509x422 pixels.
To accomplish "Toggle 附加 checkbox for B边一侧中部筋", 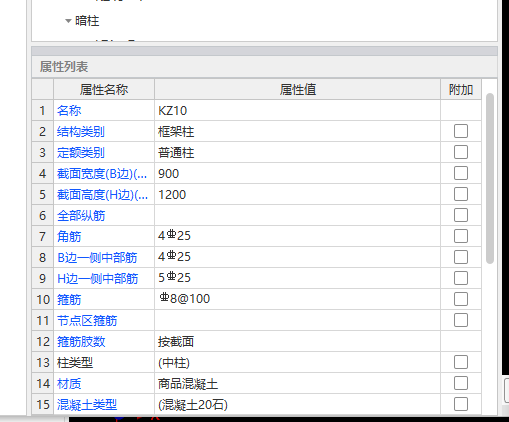I will point(461,257).
